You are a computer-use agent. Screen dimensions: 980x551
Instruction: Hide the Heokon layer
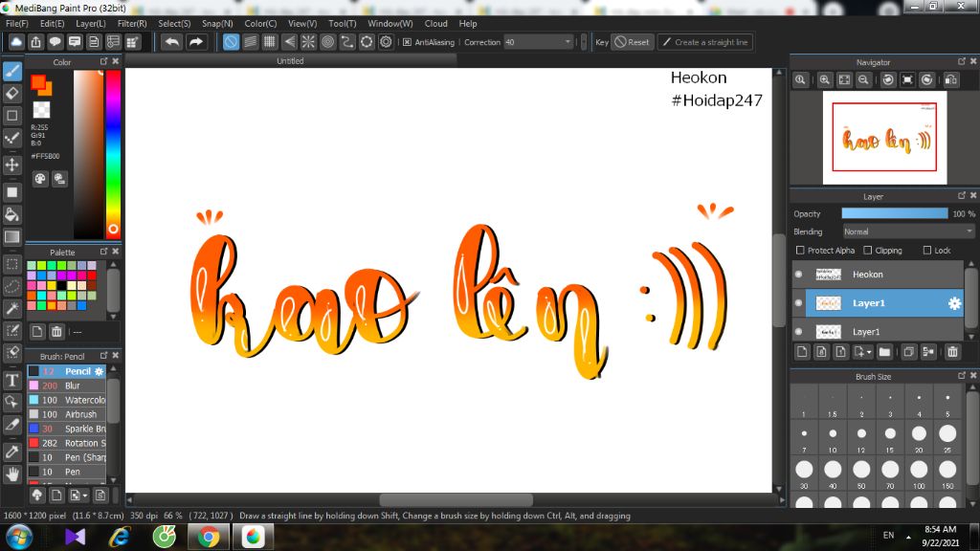click(x=799, y=275)
